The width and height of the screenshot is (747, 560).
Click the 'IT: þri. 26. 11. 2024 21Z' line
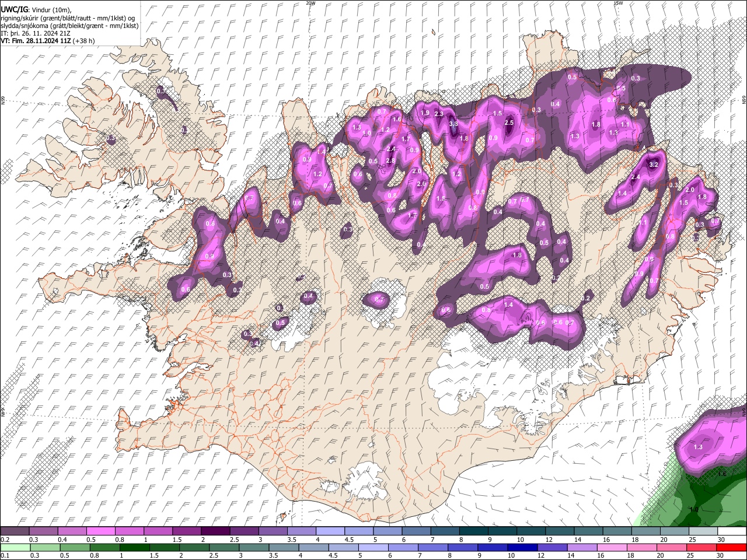[x=36, y=33]
